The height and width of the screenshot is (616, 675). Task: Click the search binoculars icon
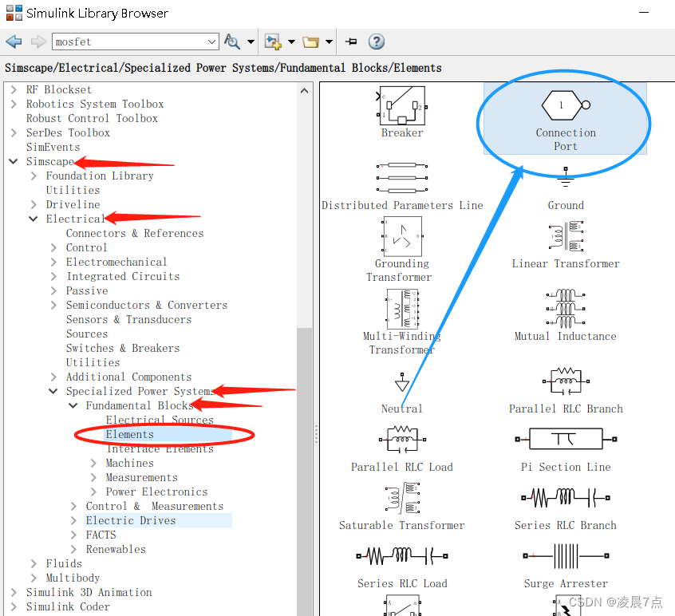pos(232,41)
